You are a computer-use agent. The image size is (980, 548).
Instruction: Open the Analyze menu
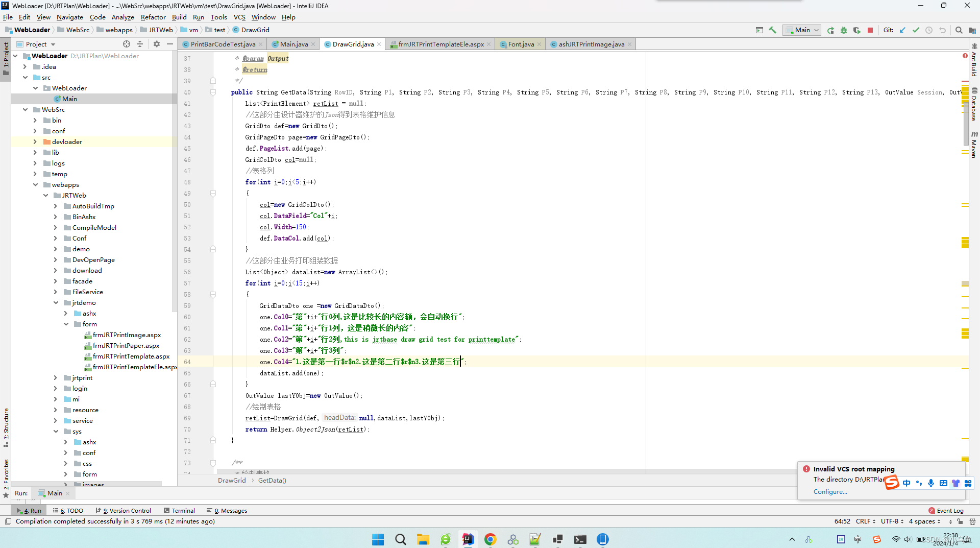[123, 17]
